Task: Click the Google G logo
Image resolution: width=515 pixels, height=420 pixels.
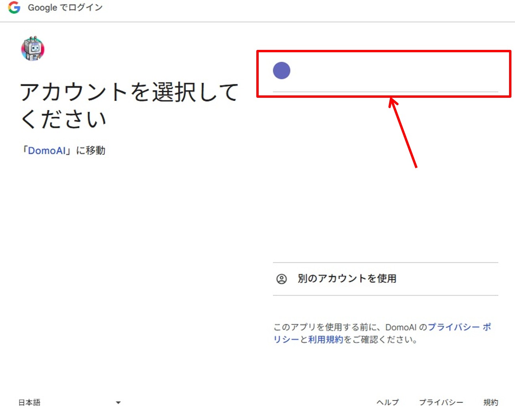Action: [x=14, y=8]
